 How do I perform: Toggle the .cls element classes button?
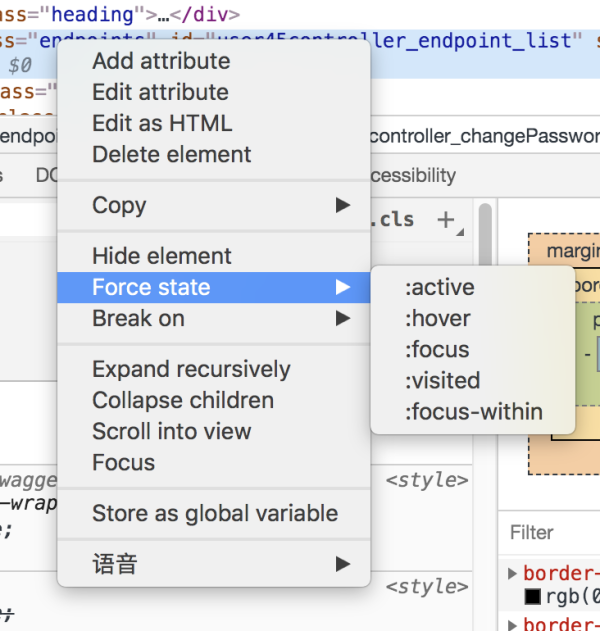click(x=392, y=220)
